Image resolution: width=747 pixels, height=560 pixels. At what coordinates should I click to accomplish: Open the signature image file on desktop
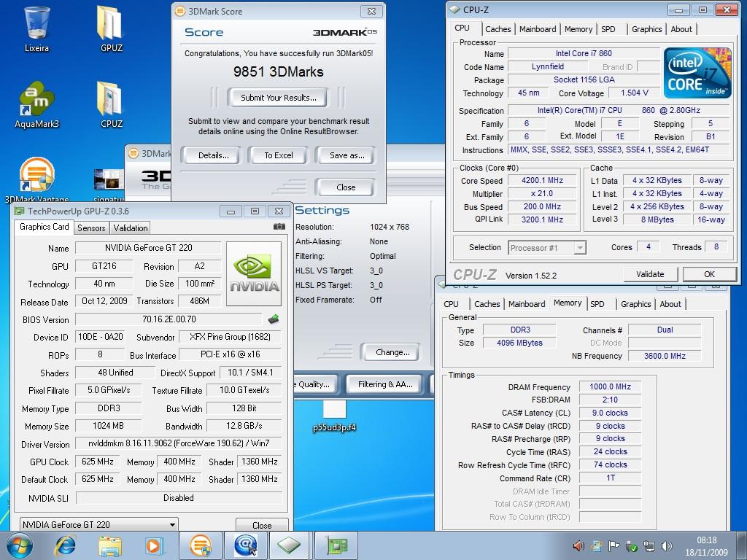109,184
